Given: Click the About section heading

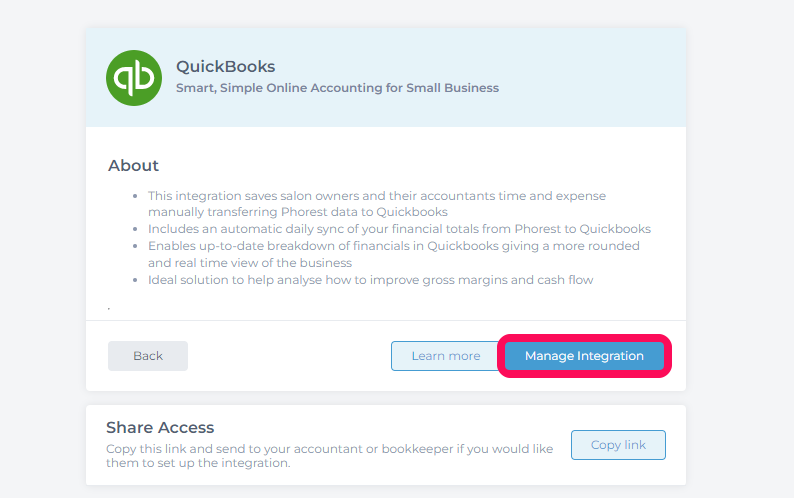Looking at the screenshot, I should (133, 165).
